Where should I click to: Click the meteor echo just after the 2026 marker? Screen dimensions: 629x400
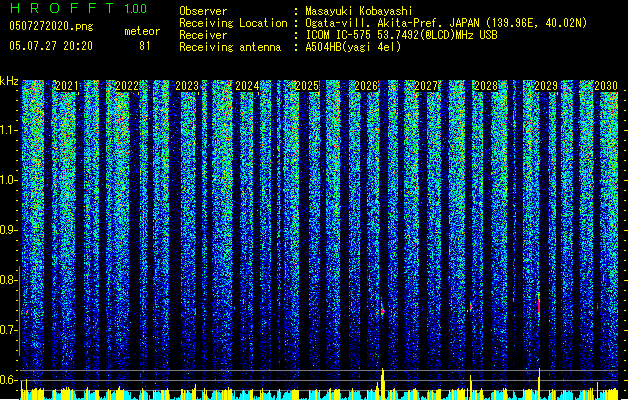tap(382, 310)
